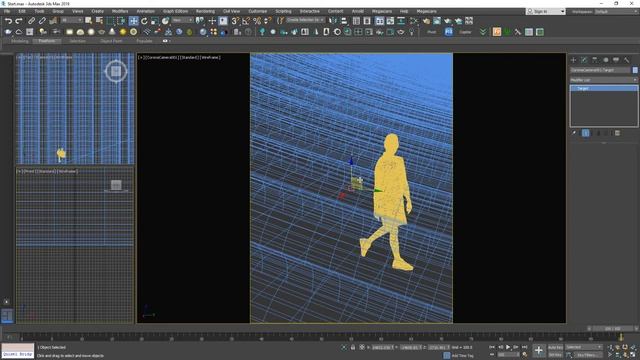This screenshot has width=640, height=360.
Task: Click the object name field in command panel
Action: coord(600,70)
